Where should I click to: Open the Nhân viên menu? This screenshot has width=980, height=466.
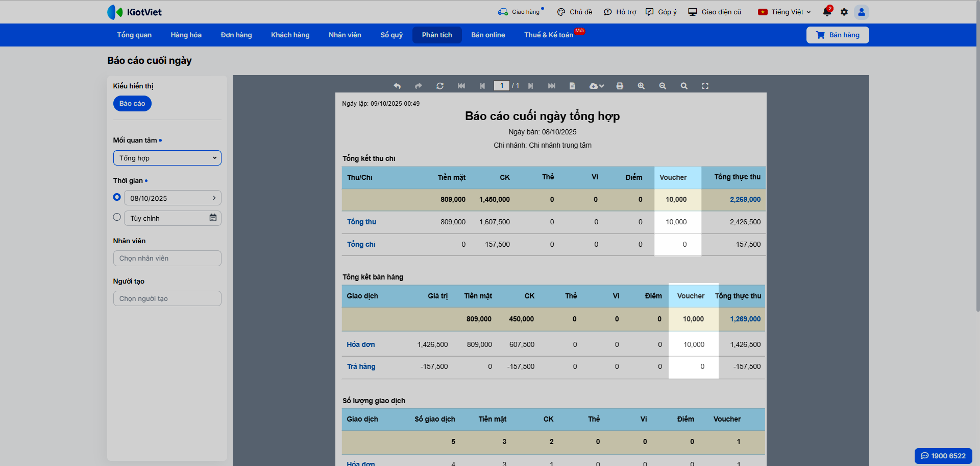[x=345, y=35]
